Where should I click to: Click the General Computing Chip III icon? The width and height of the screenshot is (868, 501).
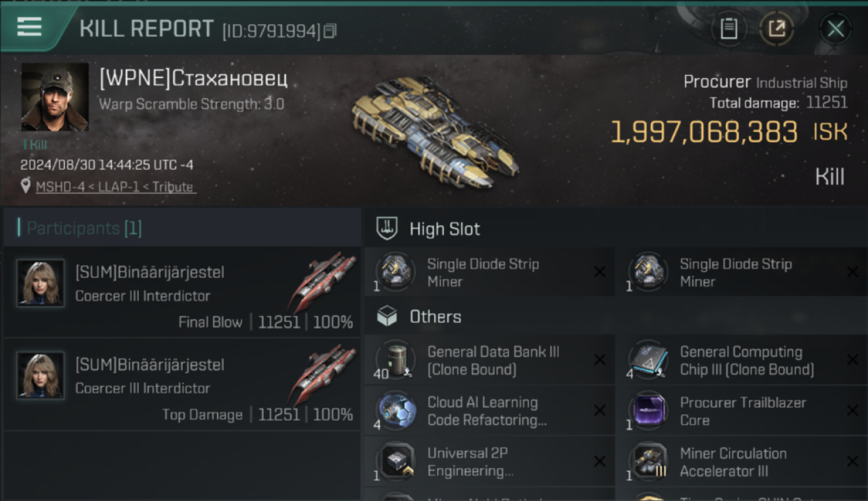(x=648, y=360)
